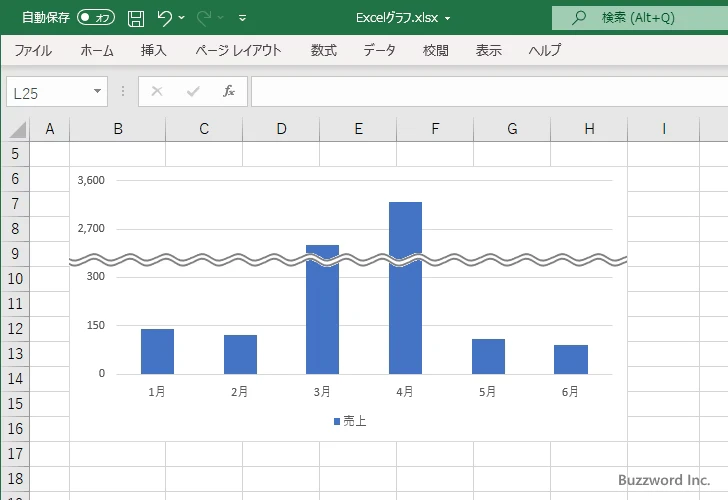The image size is (728, 500).
Task: Expand the Name Box dropdown arrow
Action: [x=98, y=91]
